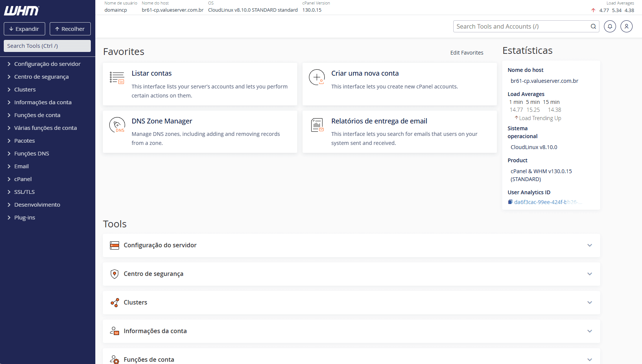Expand Configuração do servidor tools section
642x364 pixels.
(x=589, y=245)
